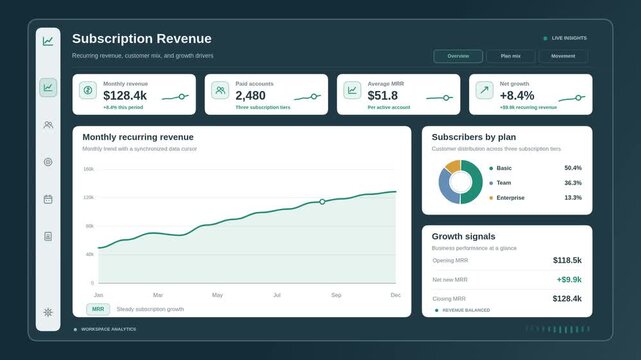The width and height of the screenshot is (641, 360).
Task: Click the Growth signals heading
Action: [464, 236]
